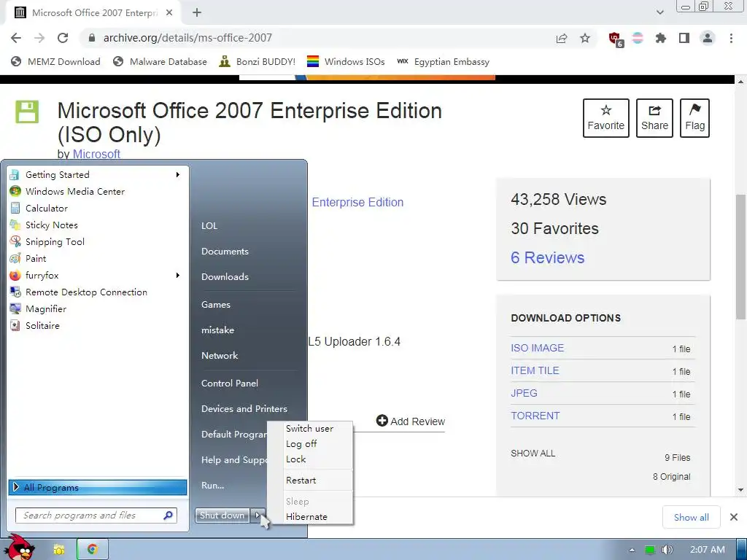Click Add Review

click(x=411, y=421)
